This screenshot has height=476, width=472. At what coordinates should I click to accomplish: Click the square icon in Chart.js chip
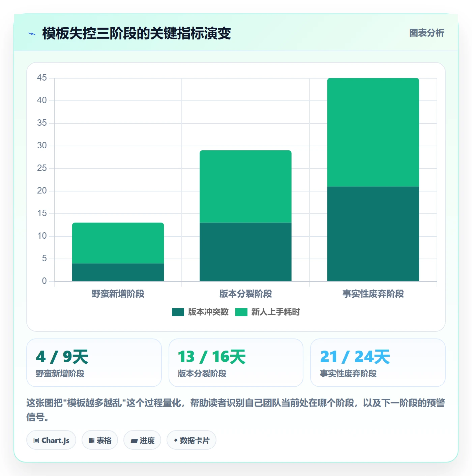(36, 441)
